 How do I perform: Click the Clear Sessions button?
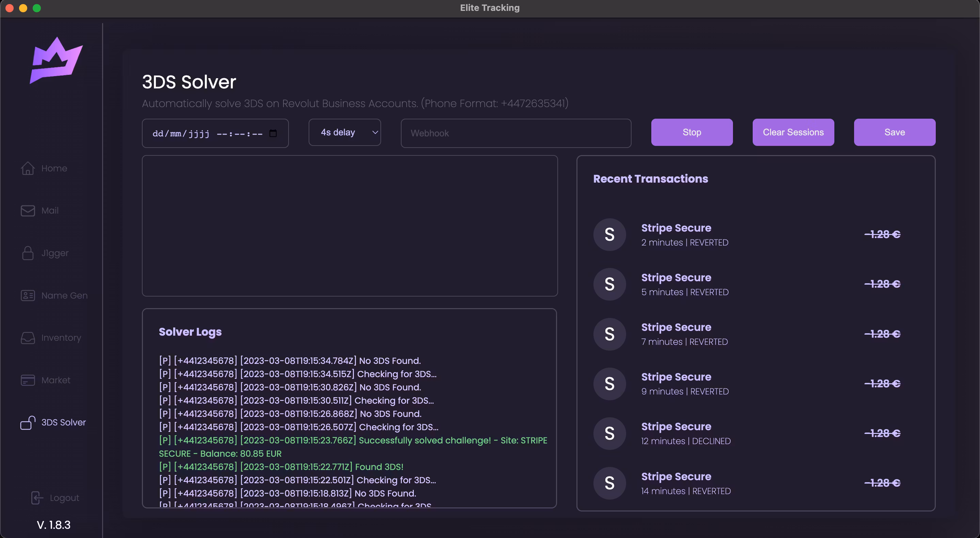tap(793, 132)
